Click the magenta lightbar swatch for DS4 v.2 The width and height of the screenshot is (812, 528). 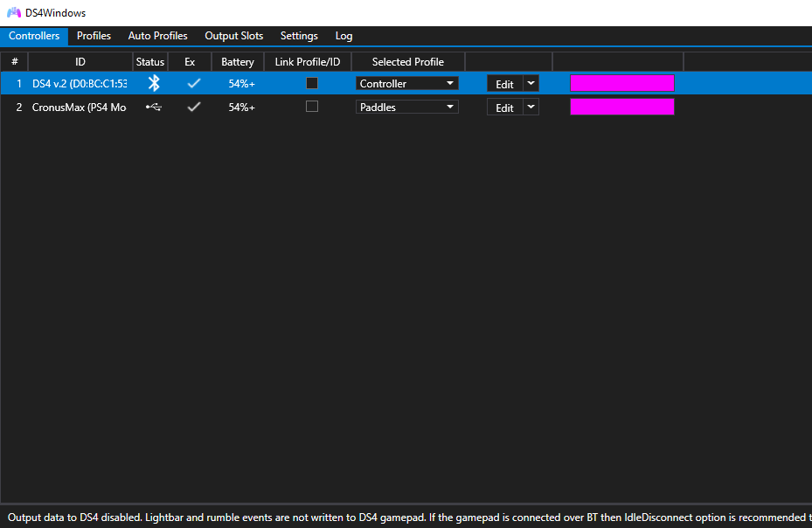(x=621, y=82)
